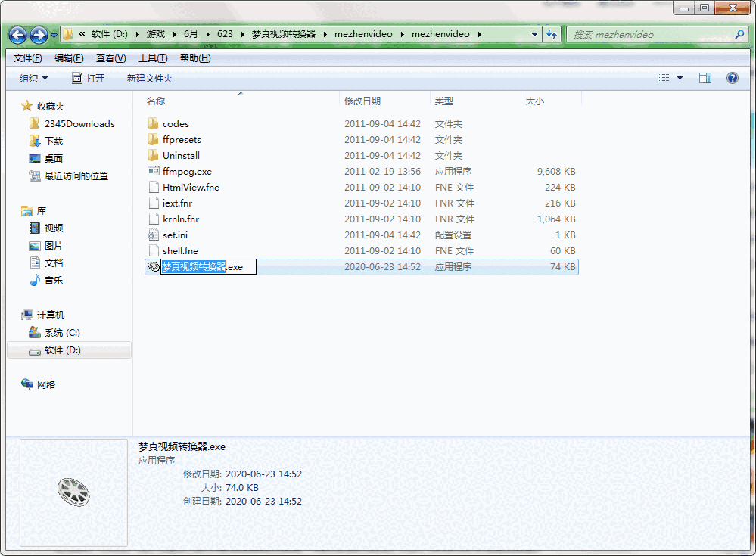Select the set.ini file icon
The height and width of the screenshot is (556, 756).
point(154,235)
